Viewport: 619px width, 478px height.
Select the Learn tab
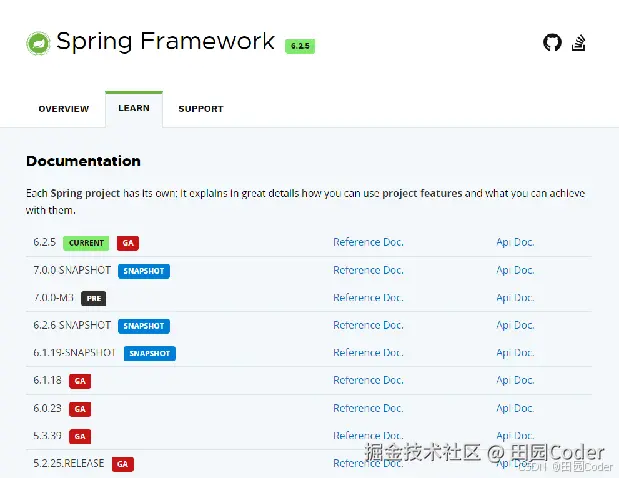click(x=134, y=108)
